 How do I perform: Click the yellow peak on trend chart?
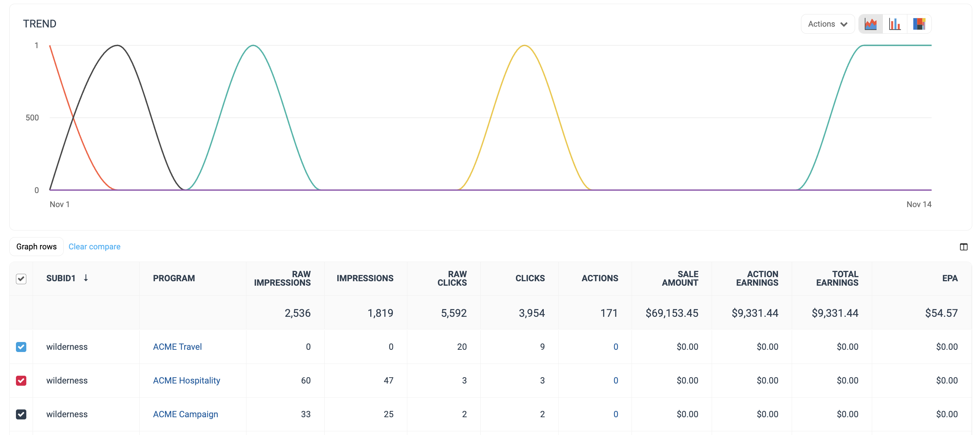(524, 46)
